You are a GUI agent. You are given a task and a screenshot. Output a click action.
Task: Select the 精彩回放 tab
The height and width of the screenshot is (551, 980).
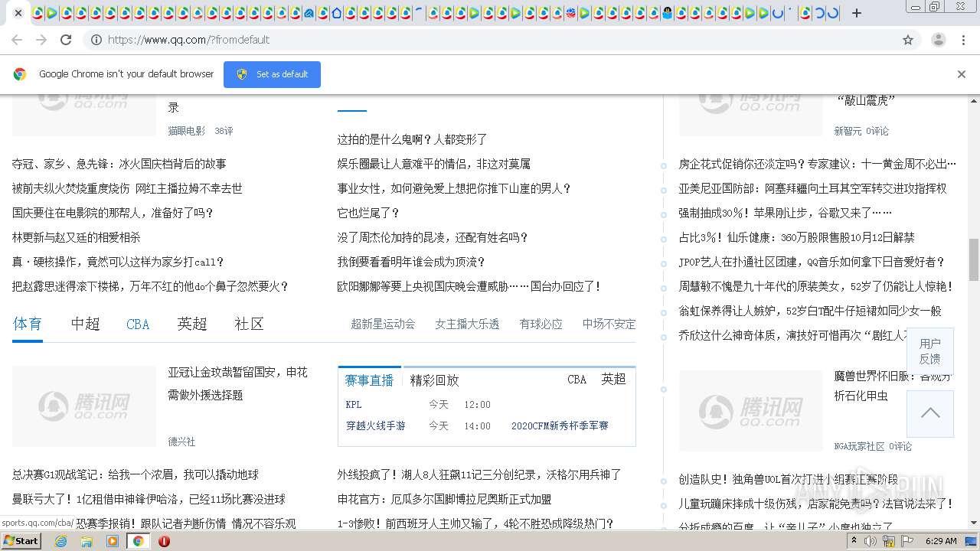pos(434,380)
